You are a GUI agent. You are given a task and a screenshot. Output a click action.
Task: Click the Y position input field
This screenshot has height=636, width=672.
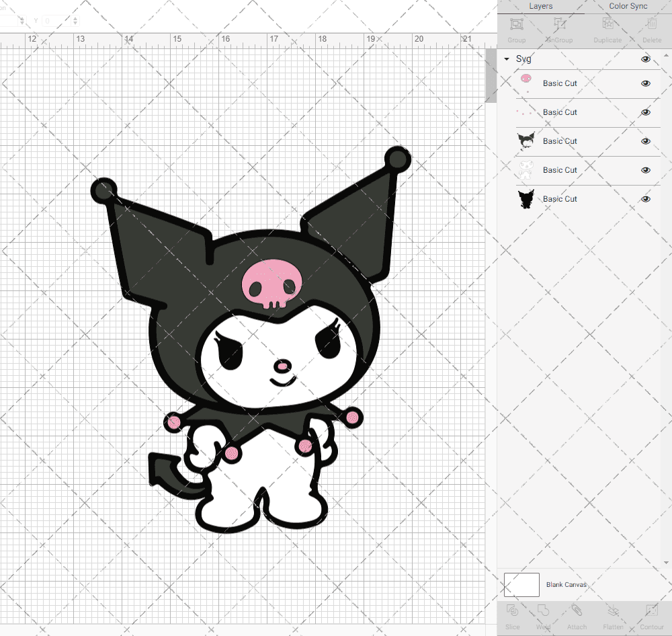pos(56,21)
